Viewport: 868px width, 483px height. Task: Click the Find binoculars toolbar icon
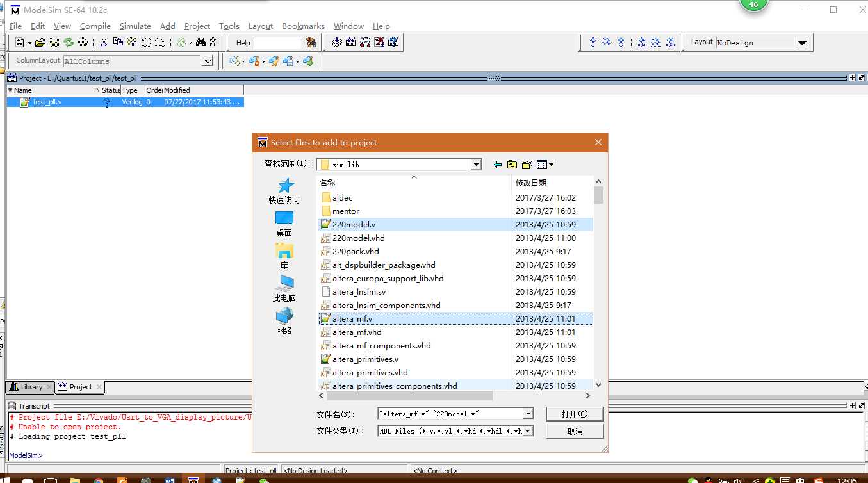point(201,43)
